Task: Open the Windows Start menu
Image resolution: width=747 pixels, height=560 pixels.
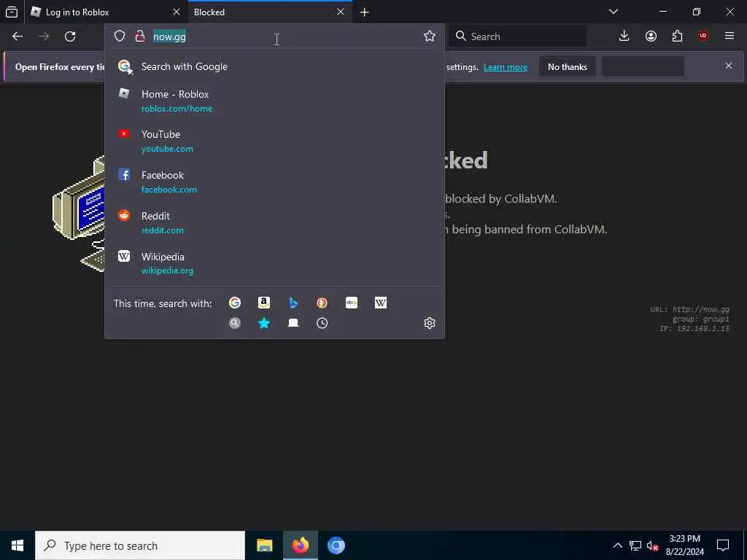Action: pos(18,545)
